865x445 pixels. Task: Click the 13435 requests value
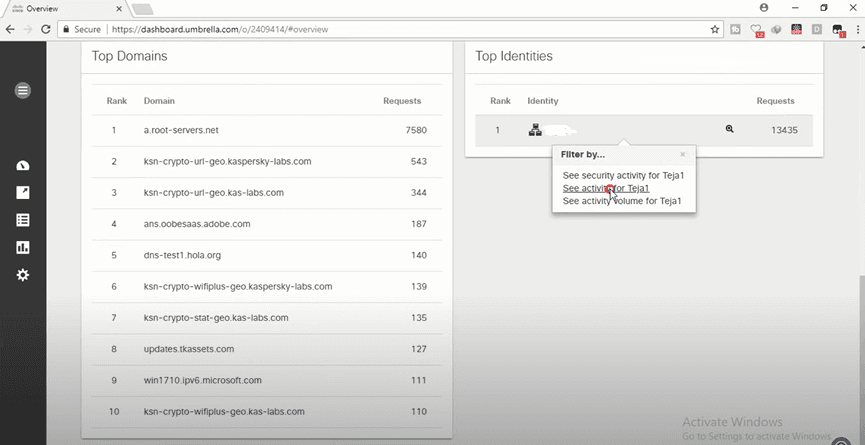[784, 130]
